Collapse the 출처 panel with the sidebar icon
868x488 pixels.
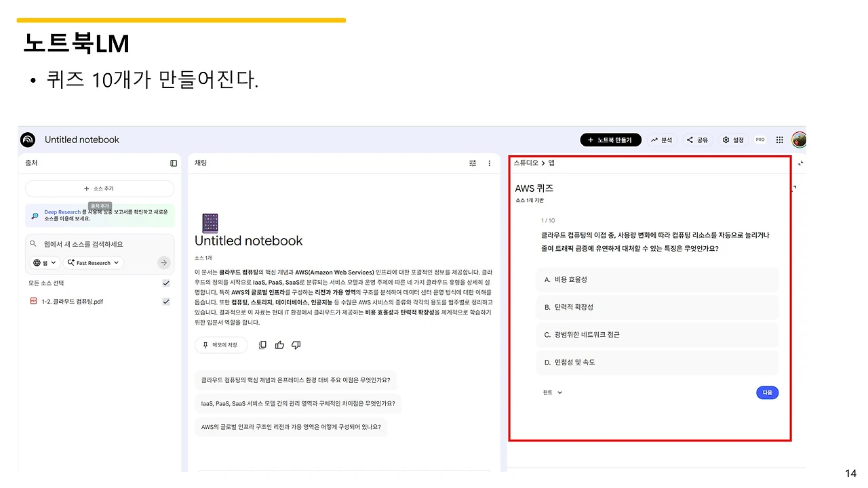(x=173, y=163)
